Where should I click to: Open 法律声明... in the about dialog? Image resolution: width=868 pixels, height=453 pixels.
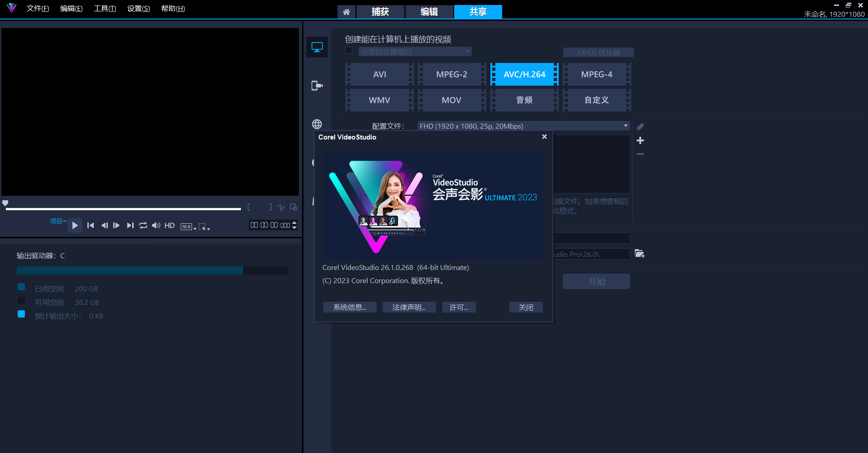coord(409,307)
